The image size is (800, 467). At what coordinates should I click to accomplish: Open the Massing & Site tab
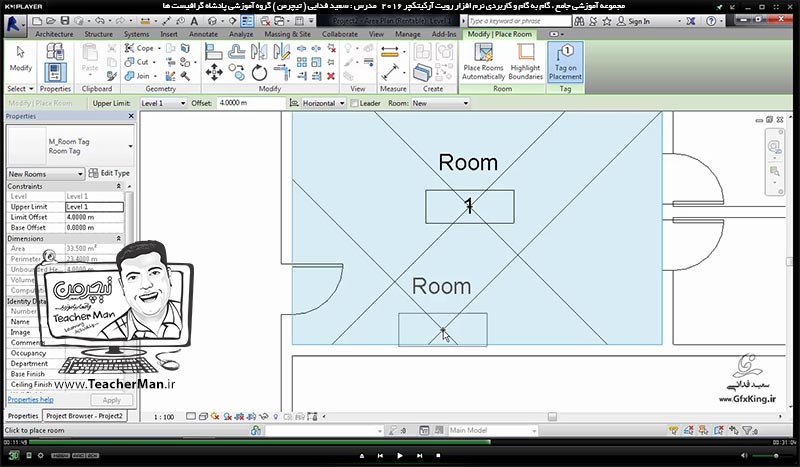(287, 34)
